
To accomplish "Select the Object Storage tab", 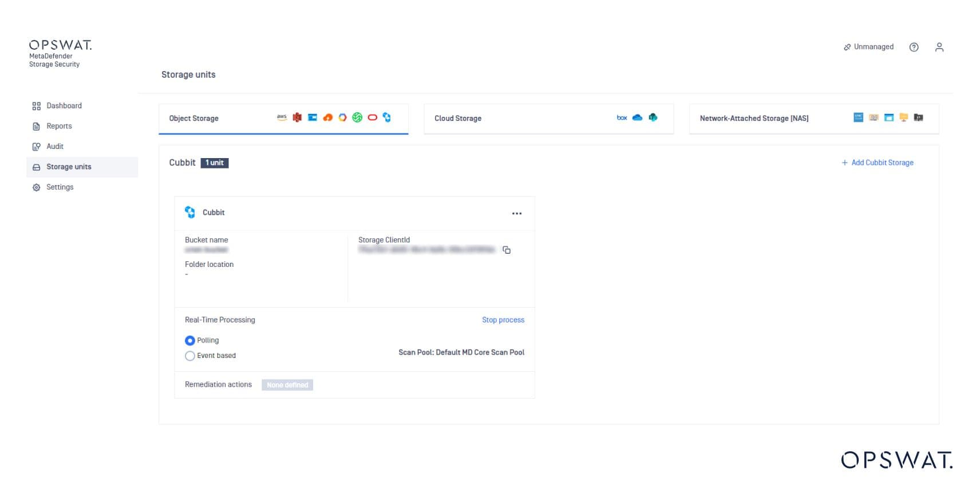I will point(283,119).
